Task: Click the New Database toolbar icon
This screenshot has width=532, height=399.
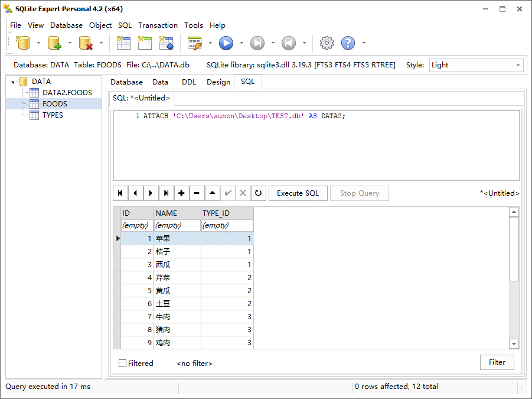Action: click(x=23, y=43)
